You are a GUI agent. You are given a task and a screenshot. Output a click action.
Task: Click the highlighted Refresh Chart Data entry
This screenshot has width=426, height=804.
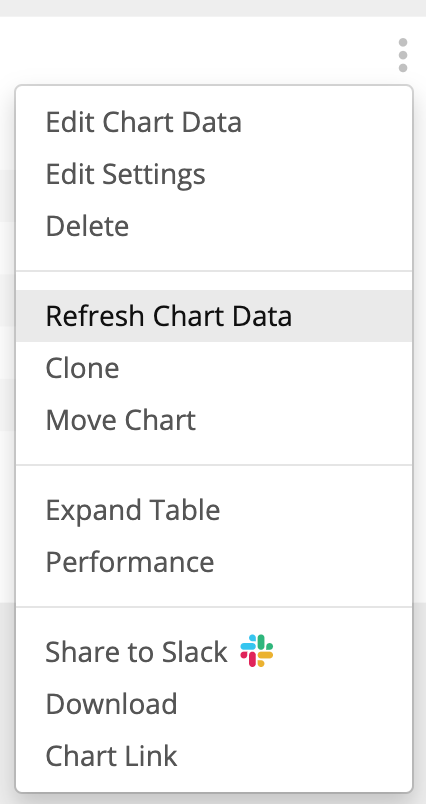pyautogui.click(x=214, y=316)
